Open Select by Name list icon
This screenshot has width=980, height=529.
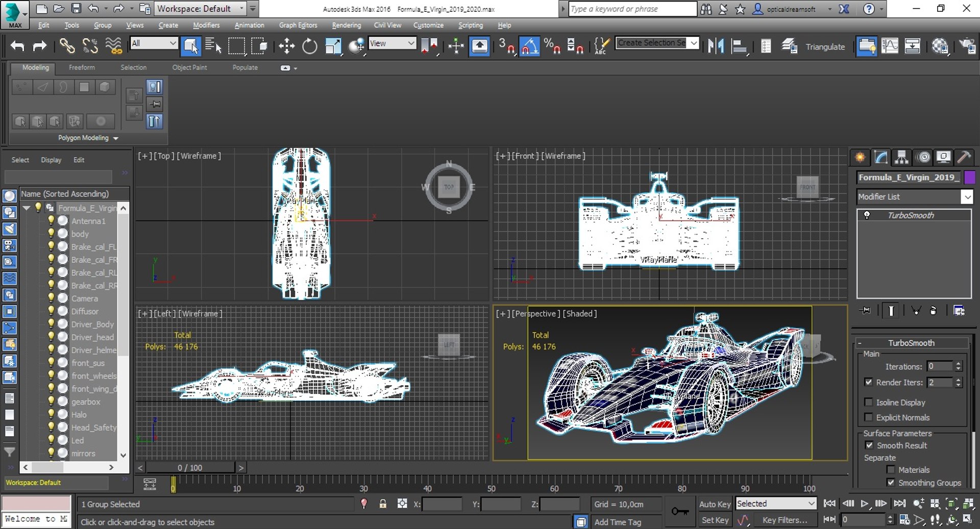tap(213, 46)
